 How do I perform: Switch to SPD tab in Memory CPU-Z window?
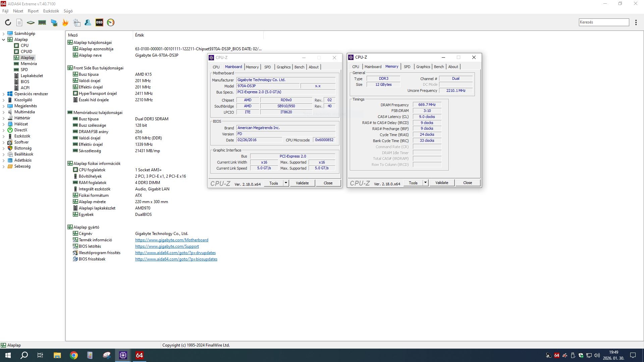pos(407,67)
